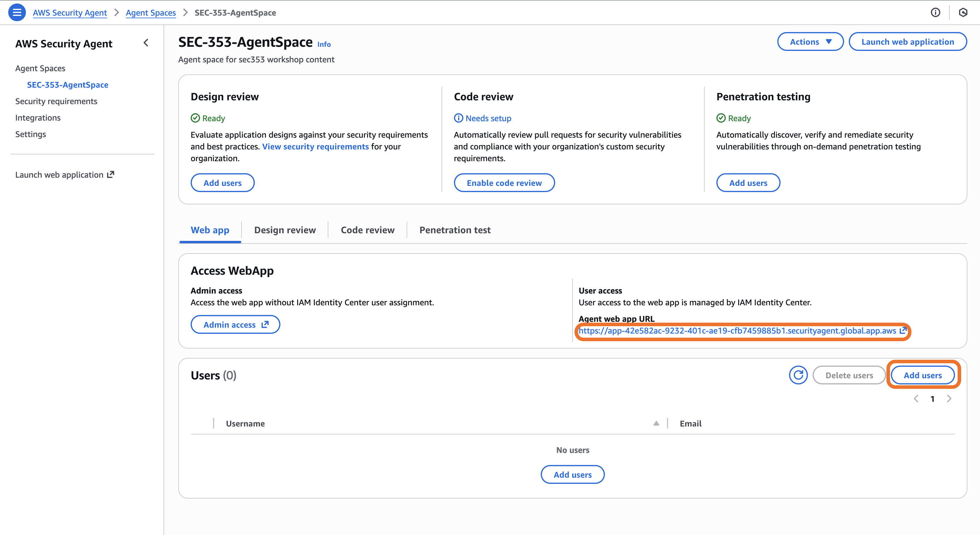
Task: Click Enable code review button
Action: [x=504, y=183]
